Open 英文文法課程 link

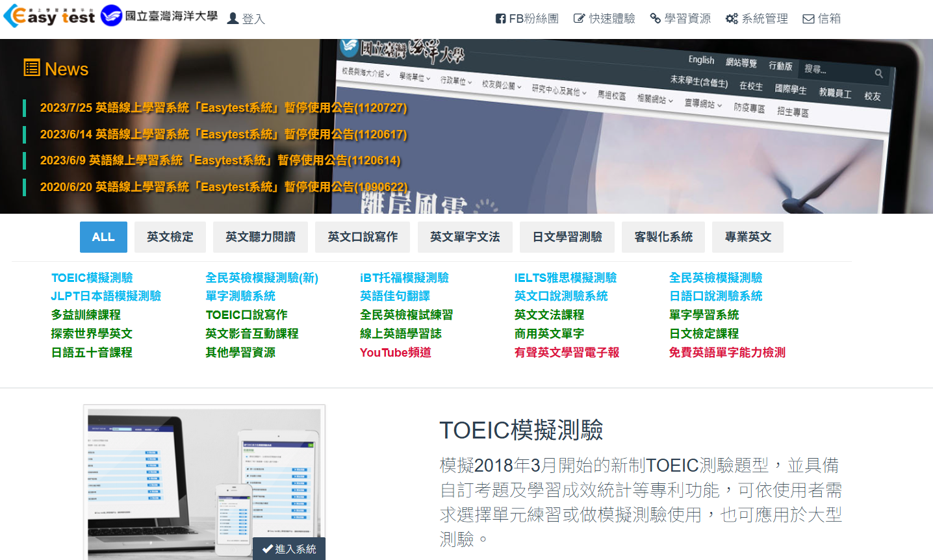[x=549, y=315]
